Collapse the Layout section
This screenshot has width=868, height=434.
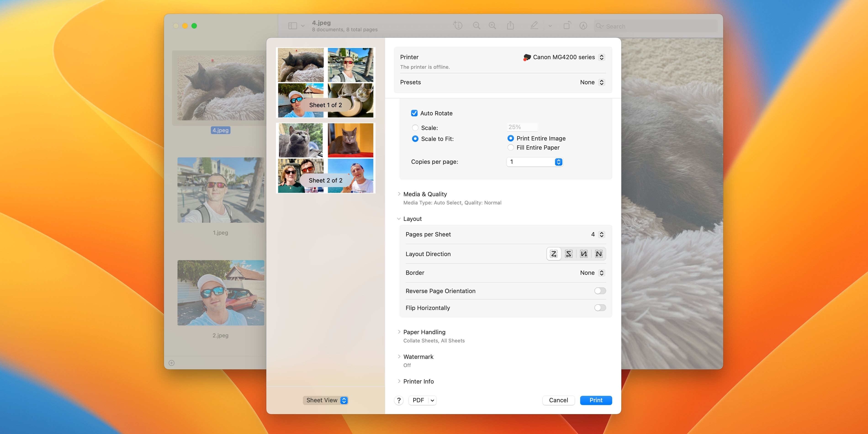[399, 219]
